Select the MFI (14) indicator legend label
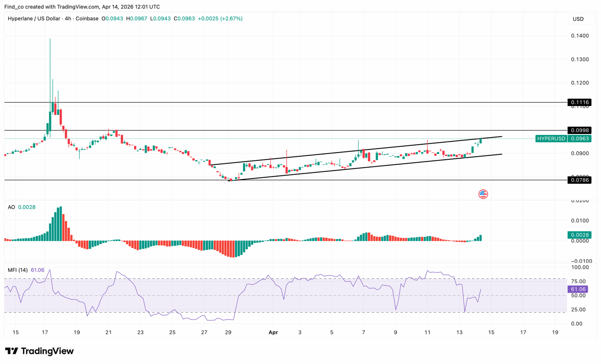Viewport: 601px width, 364px height. tap(18, 270)
